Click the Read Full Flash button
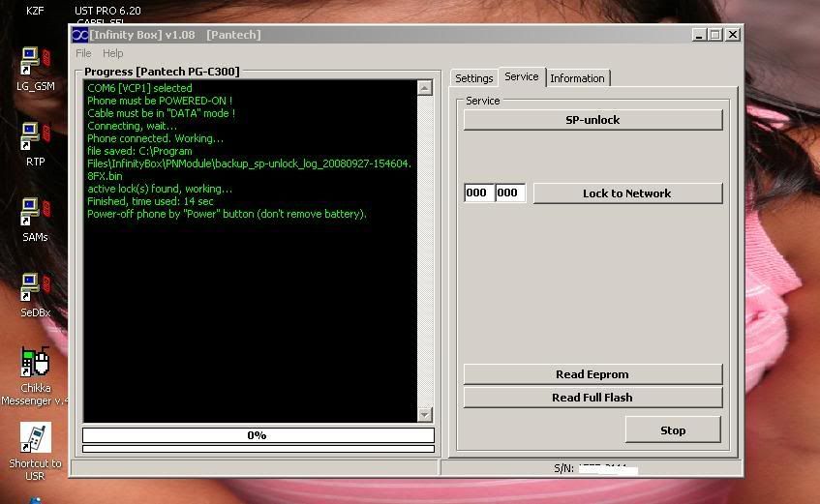 click(592, 398)
